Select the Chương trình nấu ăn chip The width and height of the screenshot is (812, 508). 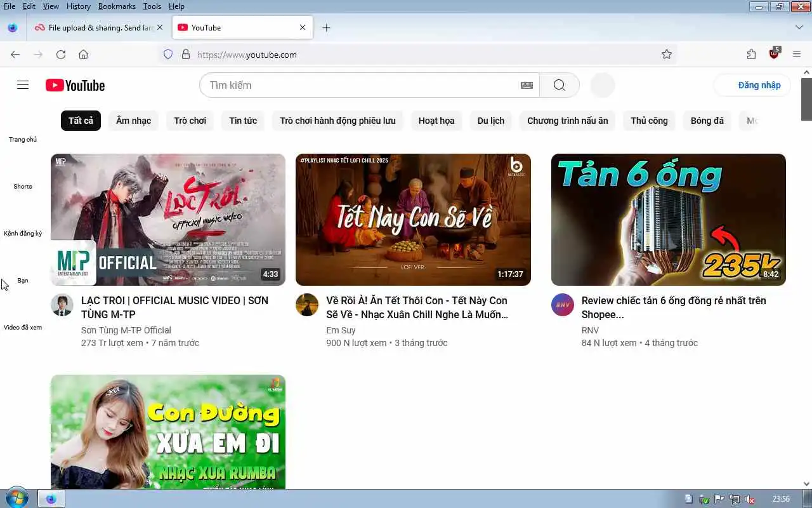click(x=568, y=121)
